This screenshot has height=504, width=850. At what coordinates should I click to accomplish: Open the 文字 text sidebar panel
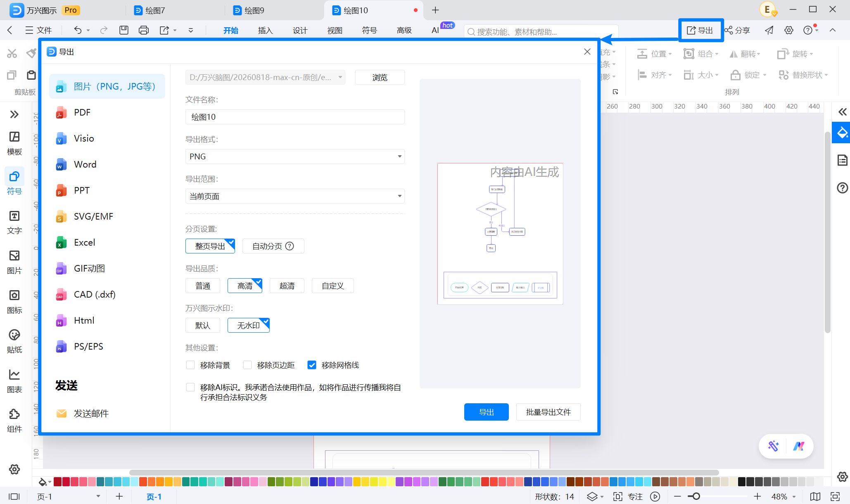click(x=14, y=222)
